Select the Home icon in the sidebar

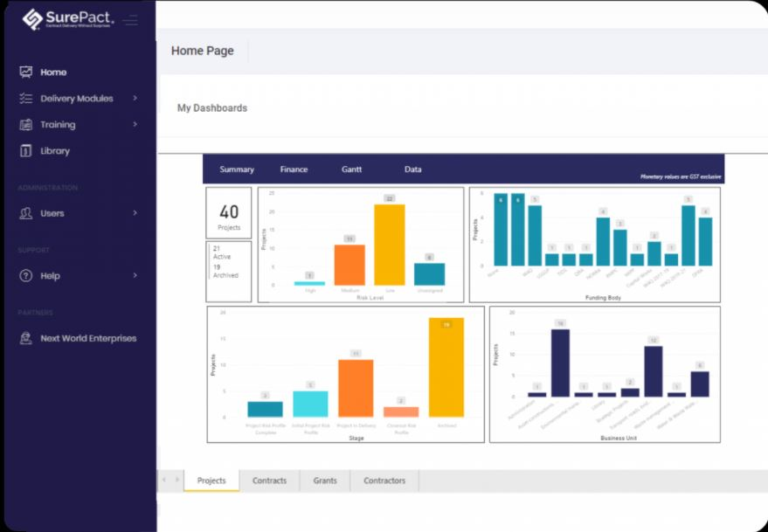click(25, 72)
